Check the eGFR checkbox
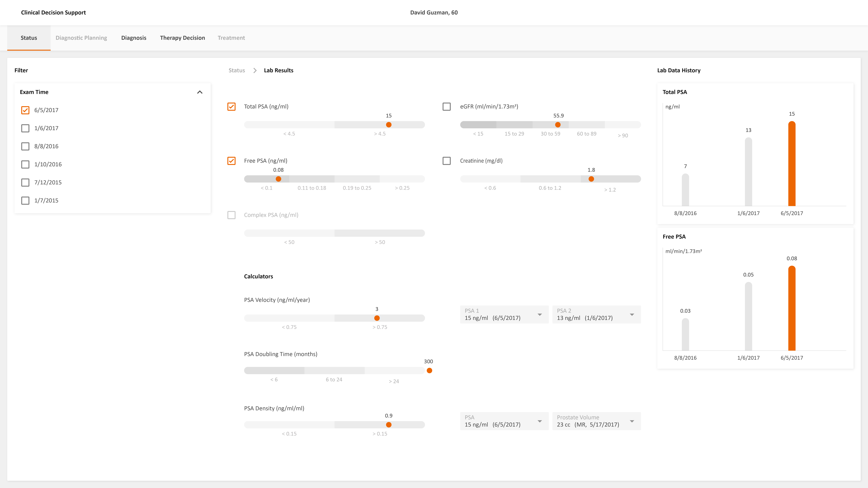The height and width of the screenshot is (488, 868). [x=446, y=106]
